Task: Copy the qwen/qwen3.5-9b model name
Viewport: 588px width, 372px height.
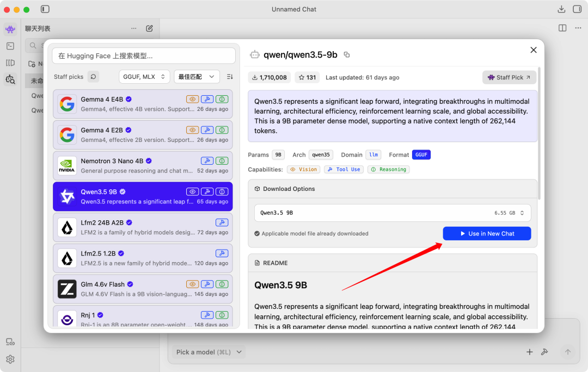Action: click(347, 55)
